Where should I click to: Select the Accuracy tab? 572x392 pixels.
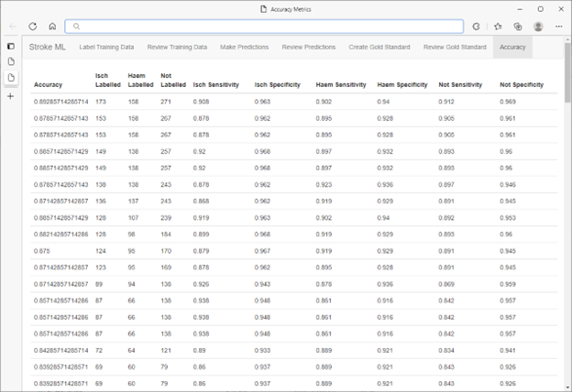(x=512, y=47)
